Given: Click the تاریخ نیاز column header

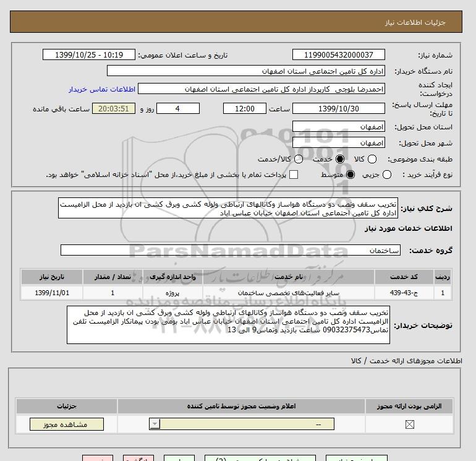Looking at the screenshot, I should (x=52, y=277).
